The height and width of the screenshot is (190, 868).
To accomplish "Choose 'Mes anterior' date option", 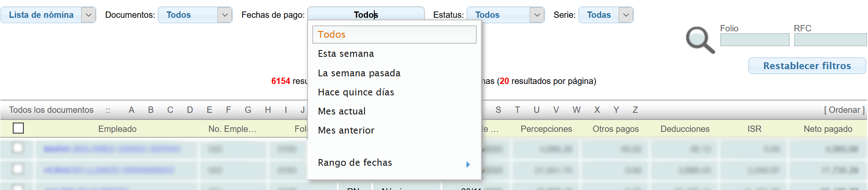I will point(346,131).
